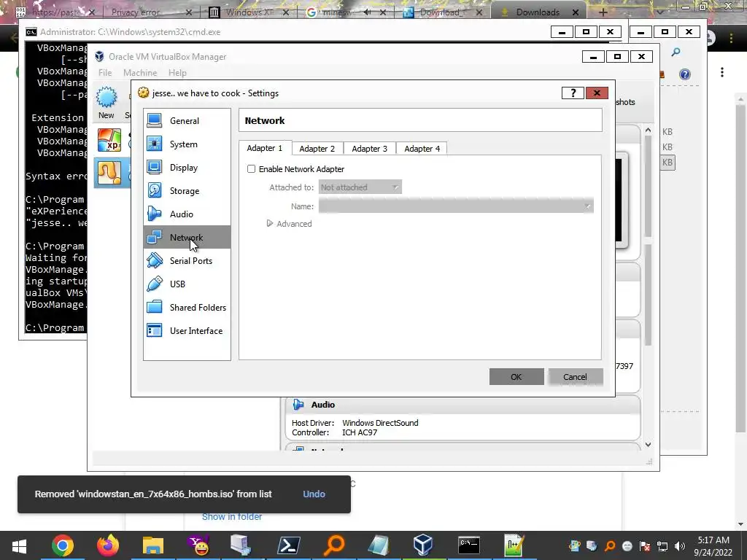Click the volume speaker tray icon
Viewport: 747px width, 560px height.
(x=680, y=546)
